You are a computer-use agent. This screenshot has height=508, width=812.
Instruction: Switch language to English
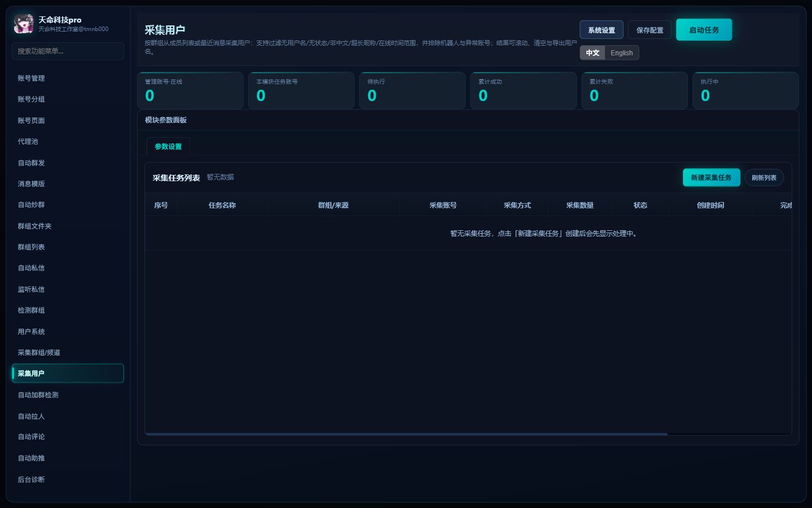[x=621, y=52]
